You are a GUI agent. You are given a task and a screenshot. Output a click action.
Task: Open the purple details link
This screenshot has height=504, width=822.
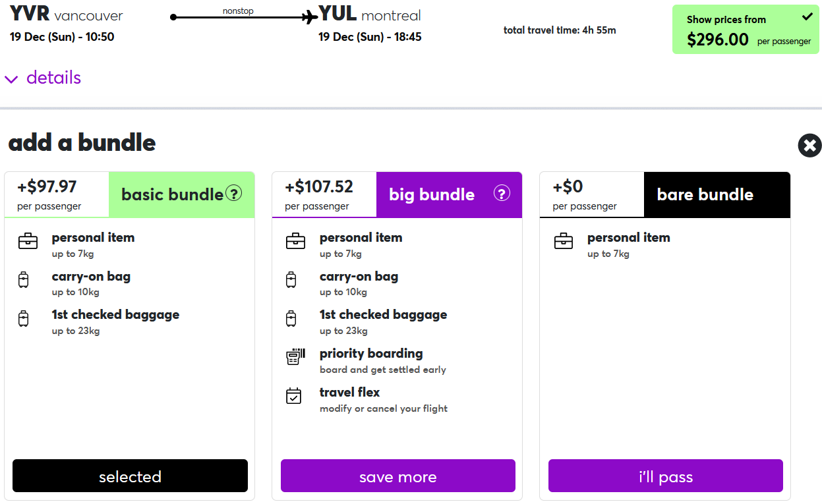(x=53, y=78)
